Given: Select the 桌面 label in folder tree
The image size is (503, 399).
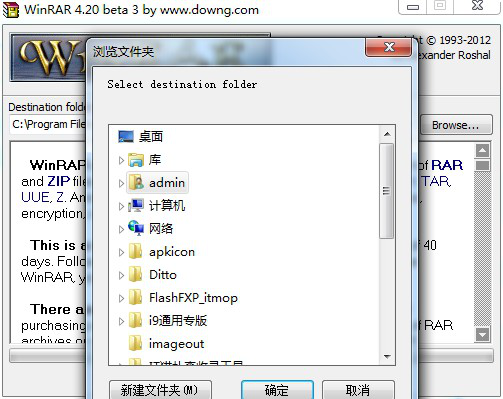Looking at the screenshot, I should click(x=151, y=137).
